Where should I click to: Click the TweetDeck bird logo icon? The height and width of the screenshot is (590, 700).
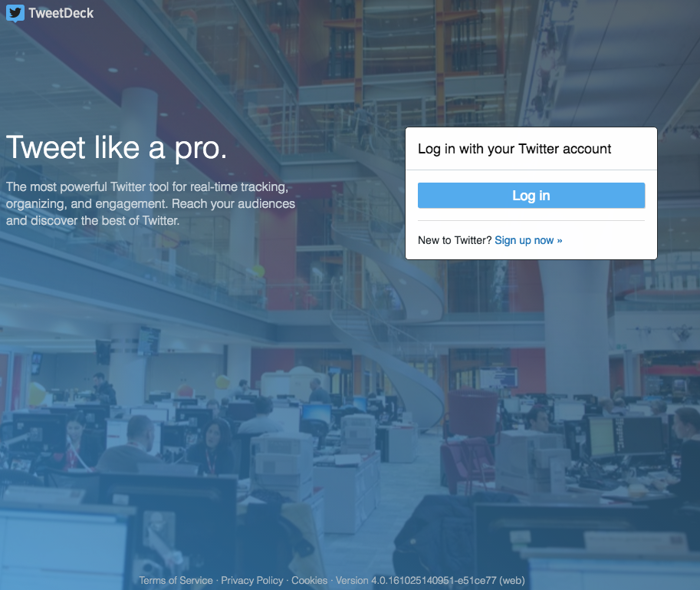[15, 13]
